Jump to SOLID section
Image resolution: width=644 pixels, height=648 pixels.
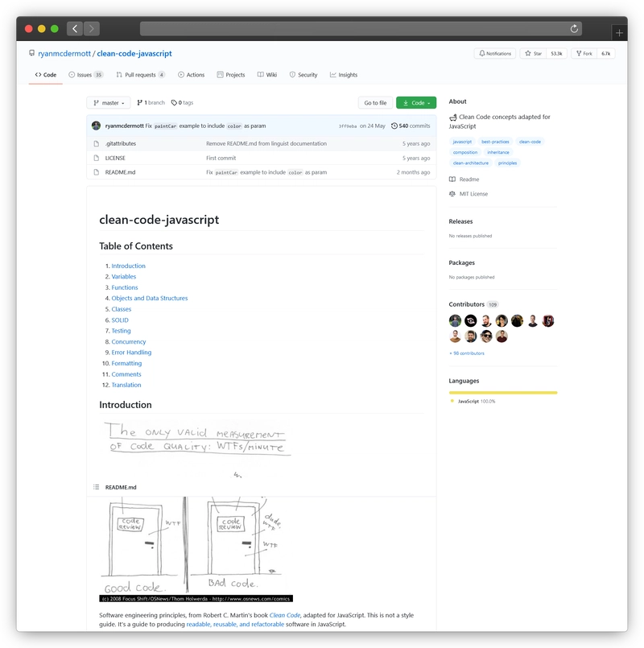click(x=120, y=320)
